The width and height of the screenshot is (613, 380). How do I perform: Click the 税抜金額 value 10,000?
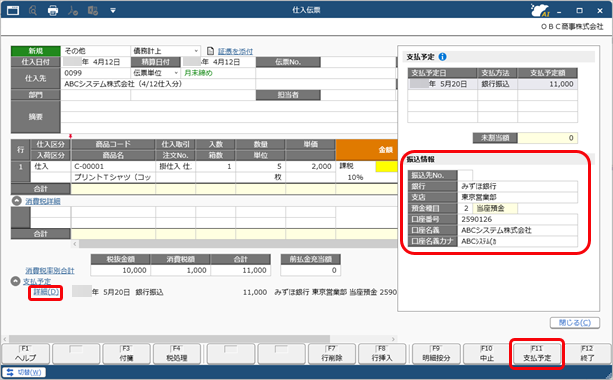tap(120, 270)
